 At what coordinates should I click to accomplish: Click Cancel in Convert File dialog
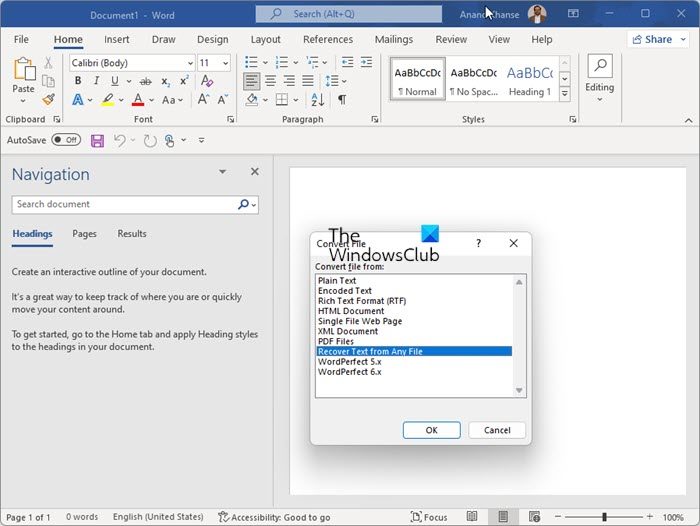pyautogui.click(x=497, y=430)
